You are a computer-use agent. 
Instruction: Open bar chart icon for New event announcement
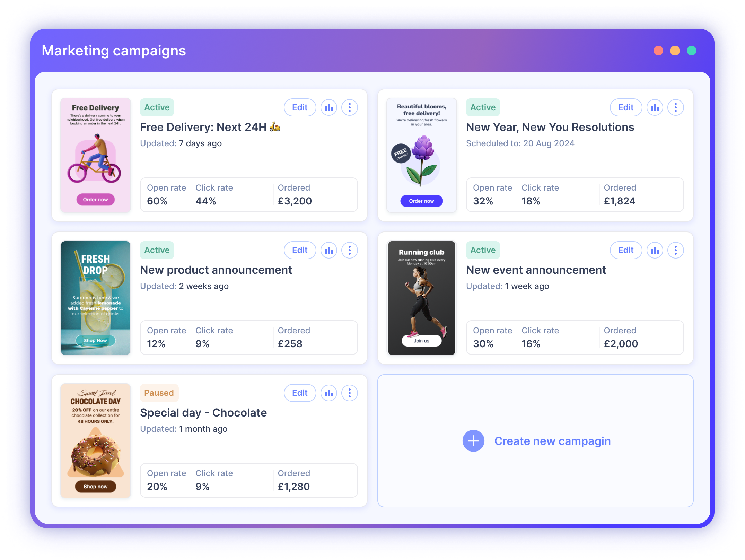[655, 250]
